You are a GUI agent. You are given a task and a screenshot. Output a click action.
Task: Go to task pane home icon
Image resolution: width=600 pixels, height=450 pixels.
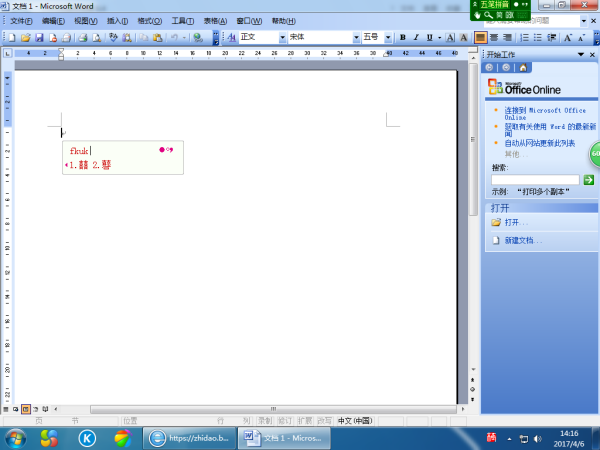click(523, 68)
